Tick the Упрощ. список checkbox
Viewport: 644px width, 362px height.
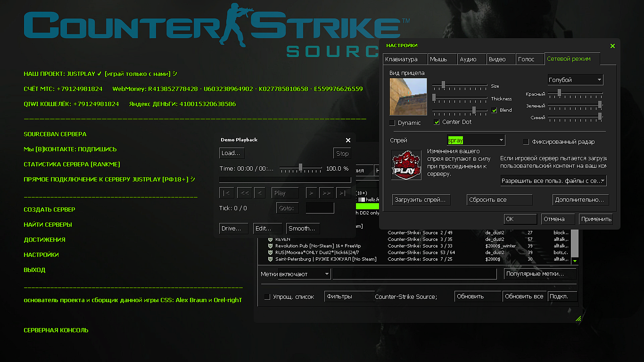pyautogui.click(x=267, y=297)
